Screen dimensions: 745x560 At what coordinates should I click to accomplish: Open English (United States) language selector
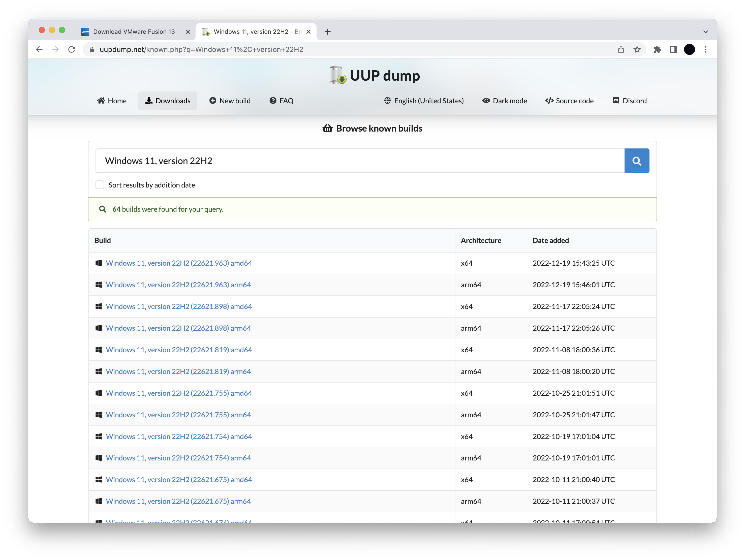coord(424,101)
